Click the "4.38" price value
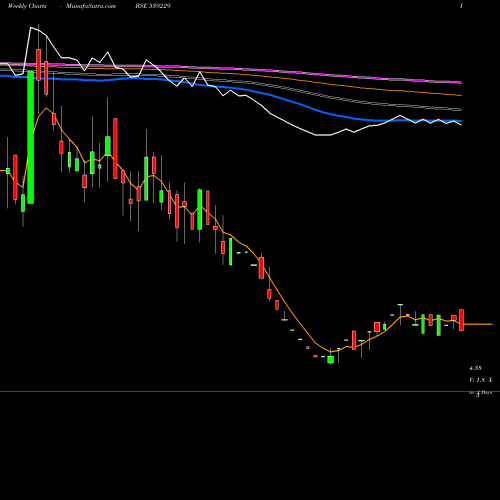 click(475, 368)
